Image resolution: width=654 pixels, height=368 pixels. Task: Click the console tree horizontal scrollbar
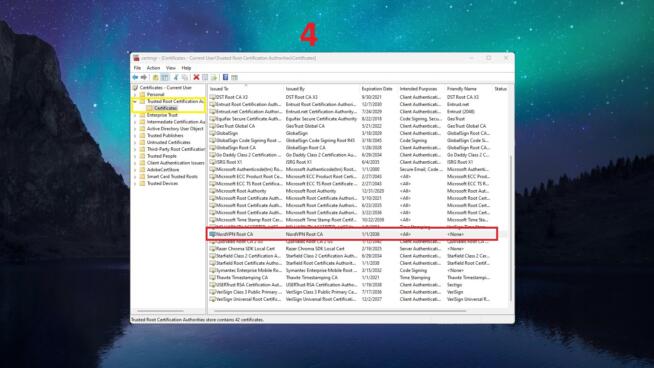(x=160, y=311)
